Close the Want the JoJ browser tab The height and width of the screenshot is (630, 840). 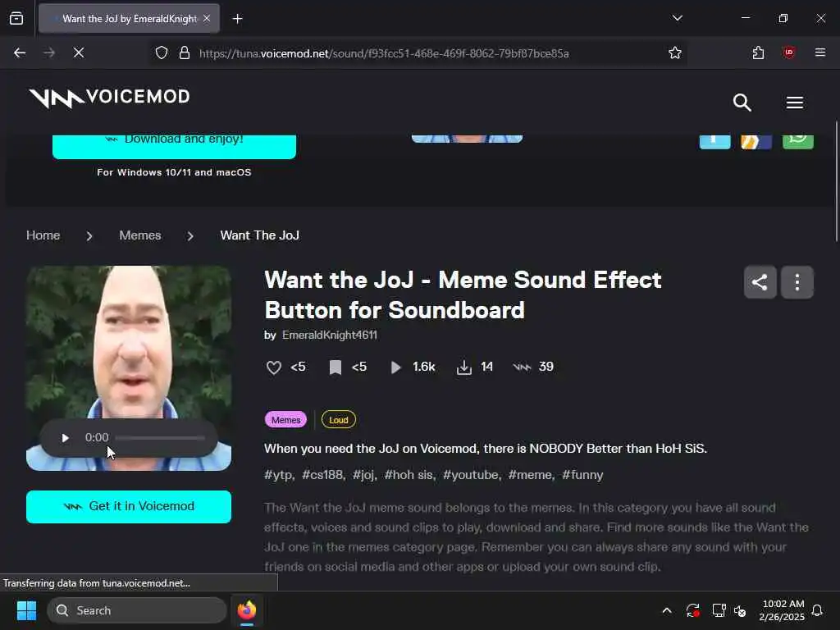click(207, 19)
